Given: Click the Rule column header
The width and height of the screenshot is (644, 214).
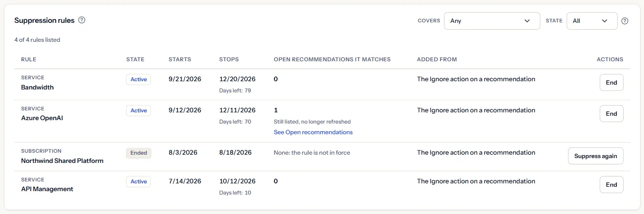Looking at the screenshot, I should coord(29,59).
